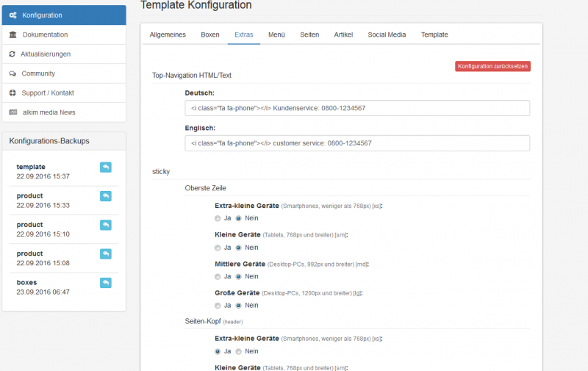Click the 'Template Konfiguration' page title
The height and width of the screenshot is (371, 588).
click(x=196, y=5)
